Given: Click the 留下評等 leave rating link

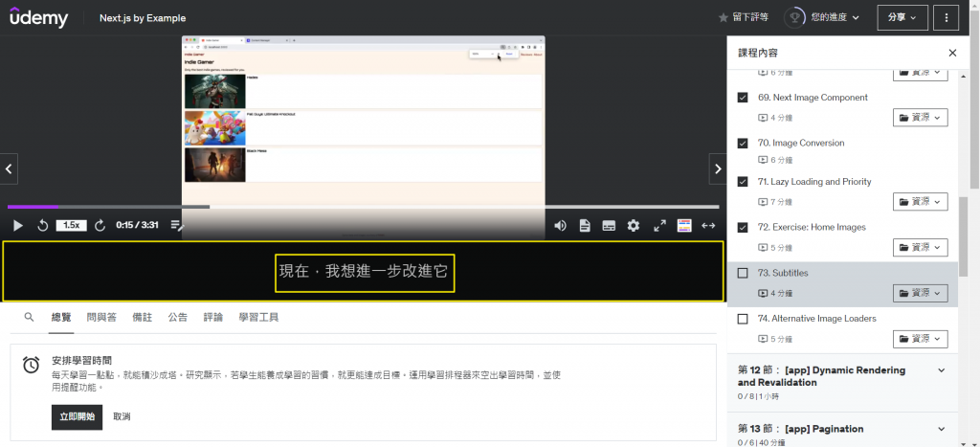Looking at the screenshot, I should coord(750,17).
